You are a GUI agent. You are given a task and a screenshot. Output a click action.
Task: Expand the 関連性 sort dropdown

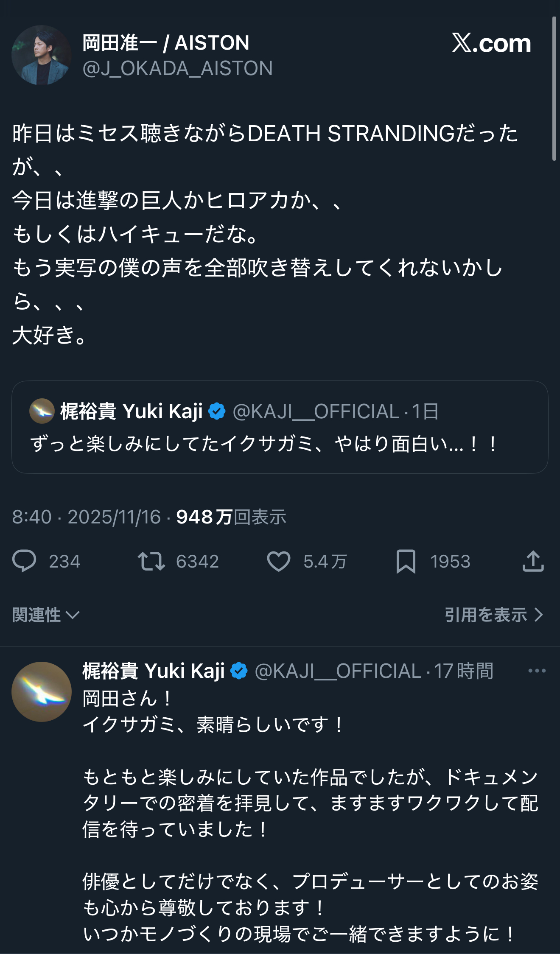tap(46, 615)
